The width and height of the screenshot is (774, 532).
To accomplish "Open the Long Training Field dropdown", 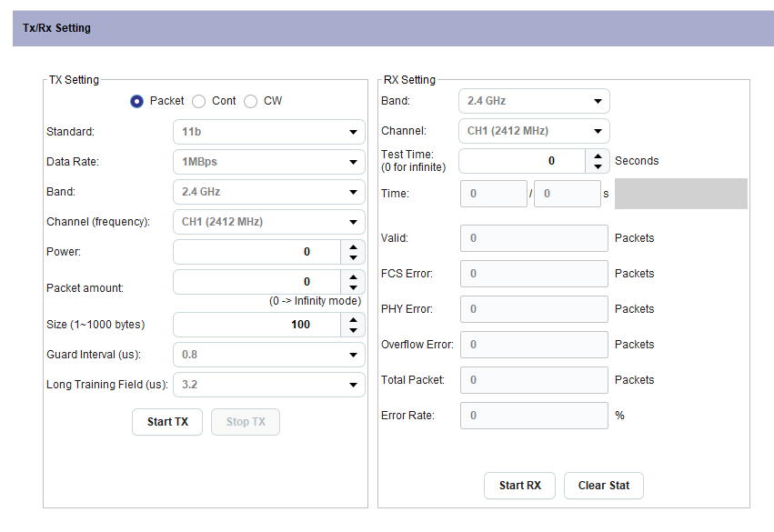I will (268, 385).
